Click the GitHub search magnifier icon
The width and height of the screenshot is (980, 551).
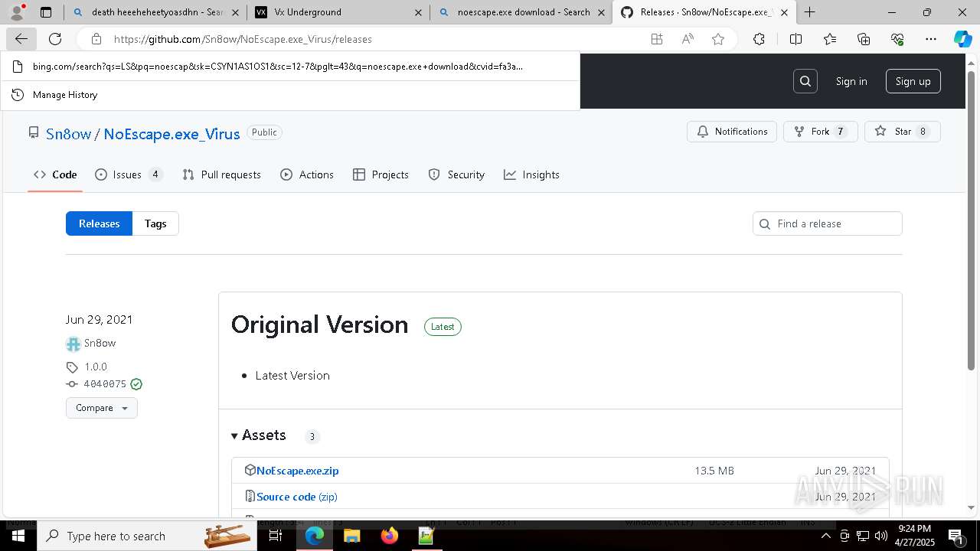pos(805,81)
